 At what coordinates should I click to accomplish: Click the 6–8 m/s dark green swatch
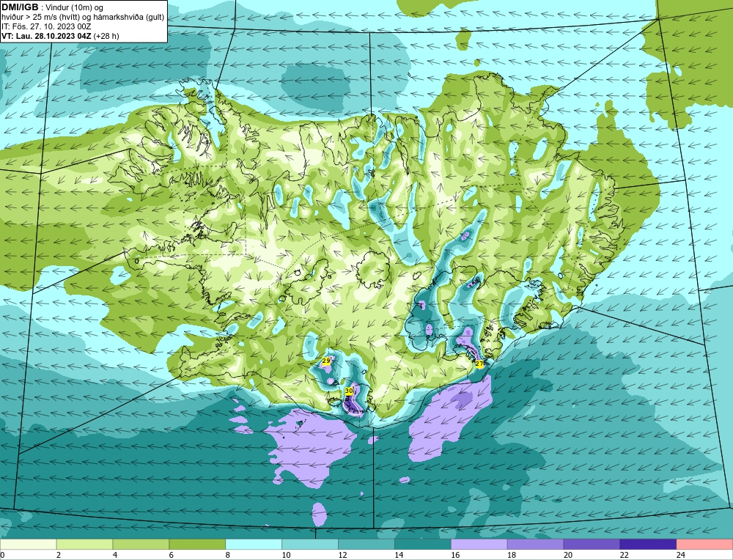(197, 545)
